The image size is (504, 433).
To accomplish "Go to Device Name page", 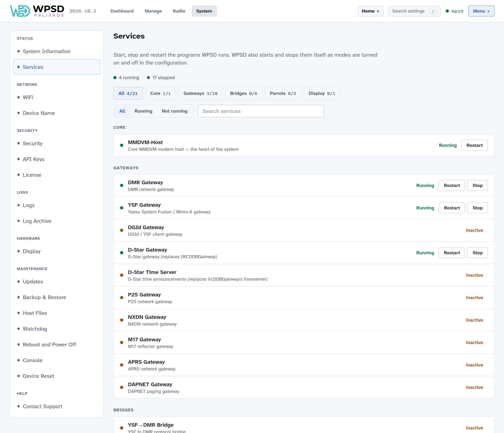I will [57, 113].
